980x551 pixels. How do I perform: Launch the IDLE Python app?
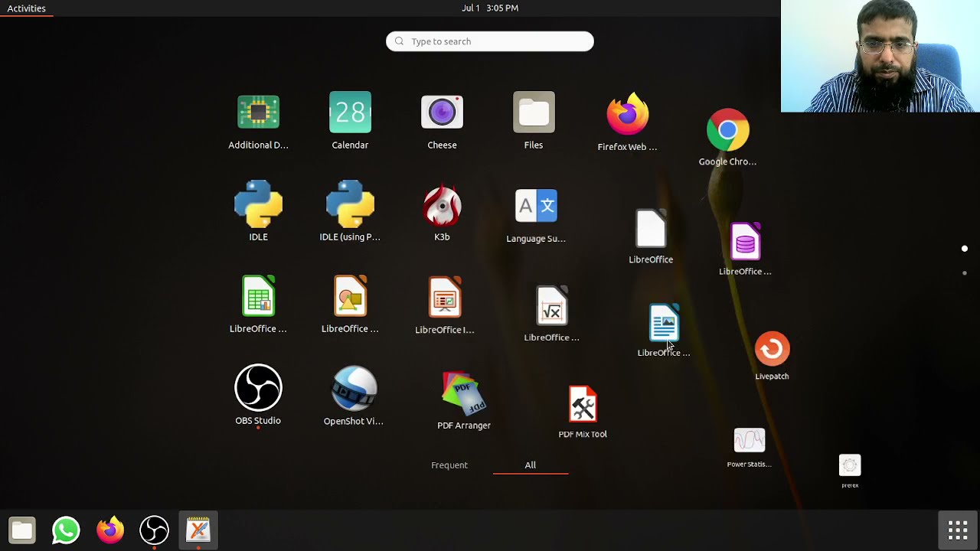pyautogui.click(x=258, y=204)
